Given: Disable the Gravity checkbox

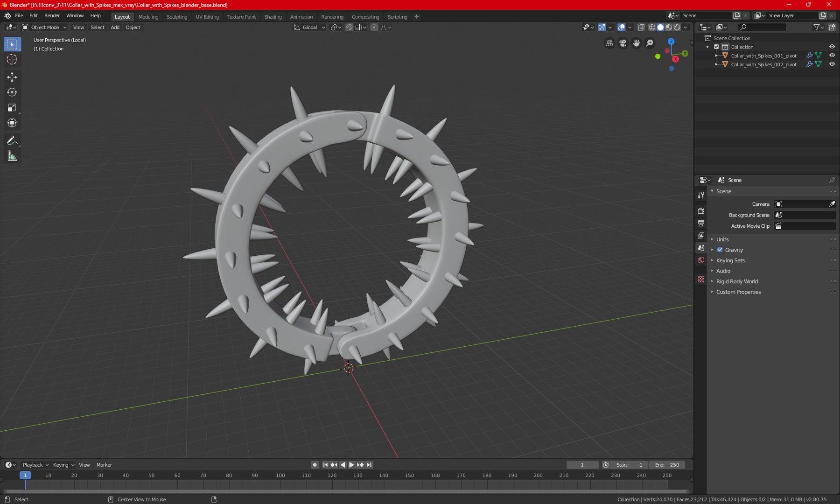Looking at the screenshot, I should tap(720, 250).
